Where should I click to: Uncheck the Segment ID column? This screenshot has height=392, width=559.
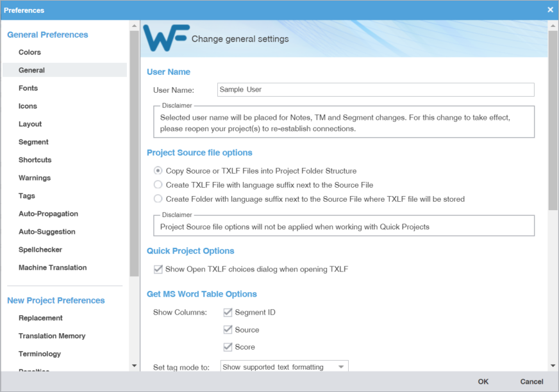pos(227,312)
